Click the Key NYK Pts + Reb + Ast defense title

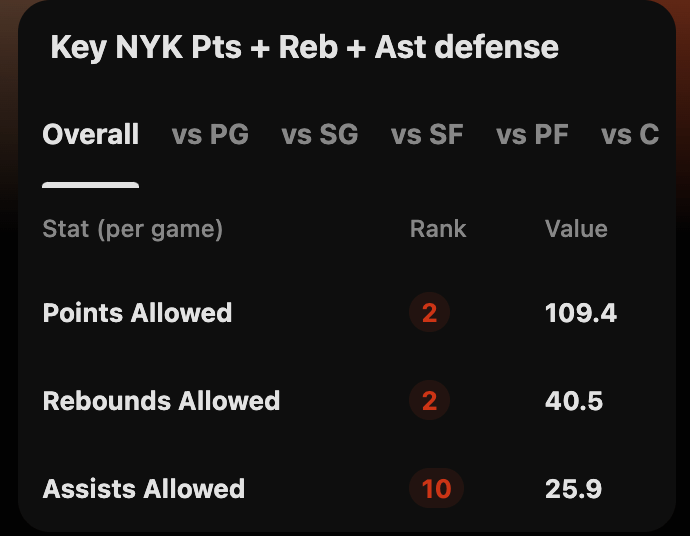tap(304, 47)
